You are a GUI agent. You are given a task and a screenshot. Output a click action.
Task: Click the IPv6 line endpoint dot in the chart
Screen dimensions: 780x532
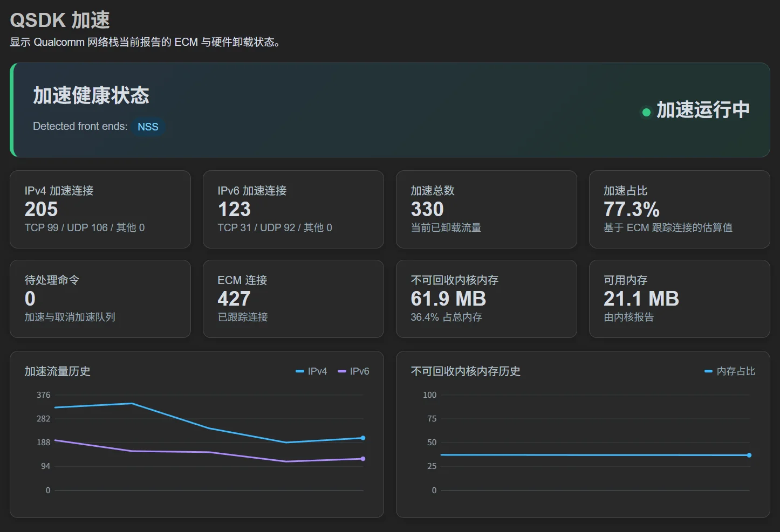[363, 459]
